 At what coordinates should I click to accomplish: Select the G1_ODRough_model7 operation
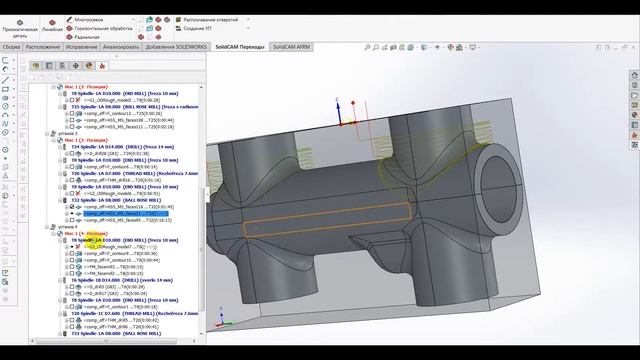point(120,247)
